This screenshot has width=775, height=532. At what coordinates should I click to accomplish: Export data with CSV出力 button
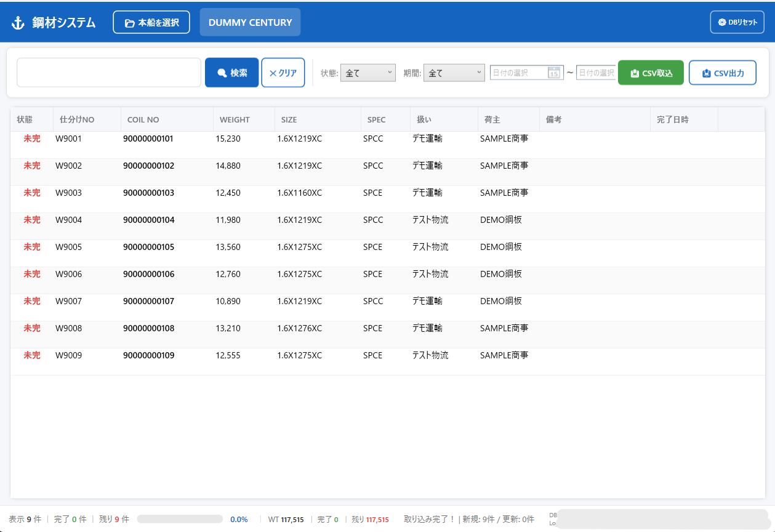click(723, 73)
